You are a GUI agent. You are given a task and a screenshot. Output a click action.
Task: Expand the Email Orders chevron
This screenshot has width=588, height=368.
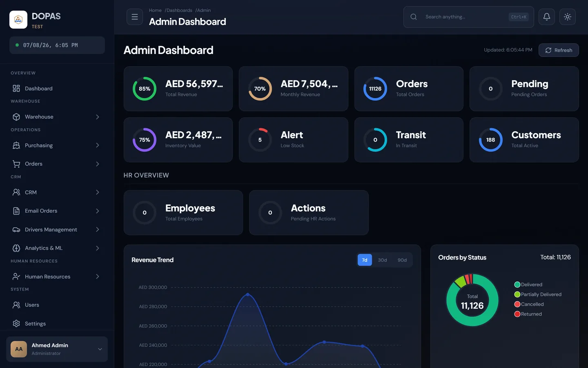pyautogui.click(x=98, y=211)
